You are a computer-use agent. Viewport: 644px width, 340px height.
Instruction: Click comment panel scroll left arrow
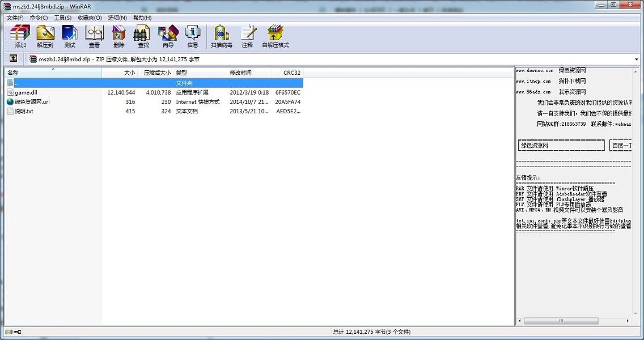point(520,321)
